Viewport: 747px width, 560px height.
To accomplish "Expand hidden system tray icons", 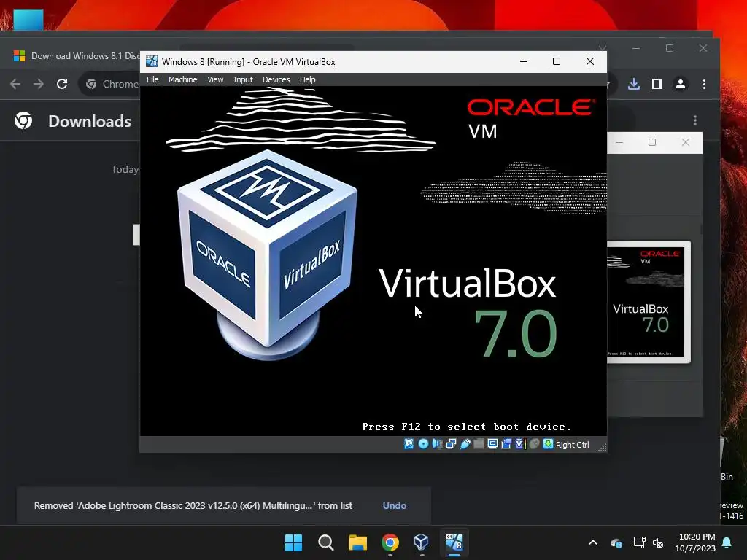I will [x=593, y=542].
